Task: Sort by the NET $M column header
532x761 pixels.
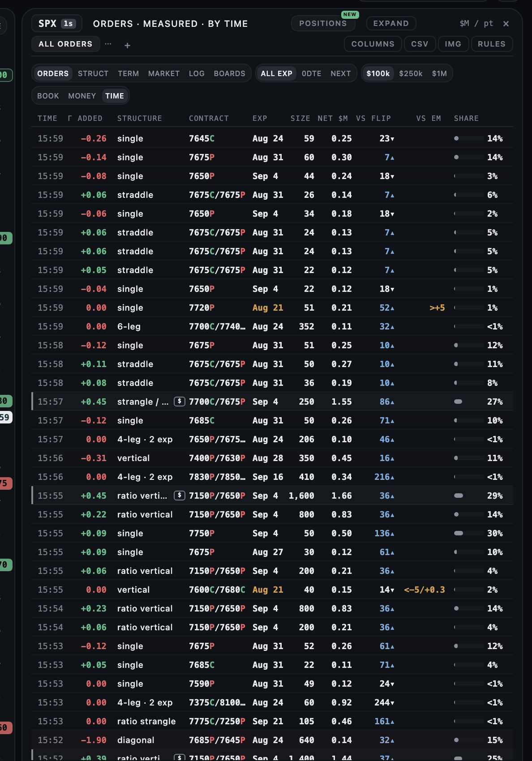Action: click(333, 118)
